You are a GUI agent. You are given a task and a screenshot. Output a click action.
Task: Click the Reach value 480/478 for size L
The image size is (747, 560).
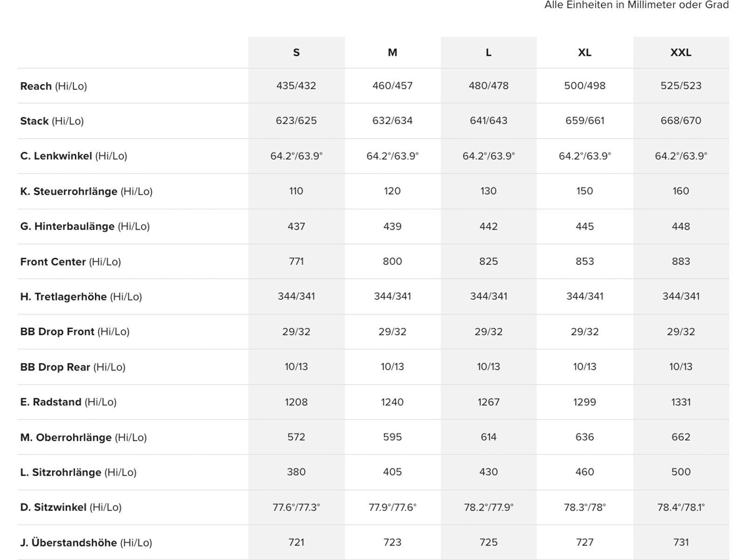click(x=488, y=86)
